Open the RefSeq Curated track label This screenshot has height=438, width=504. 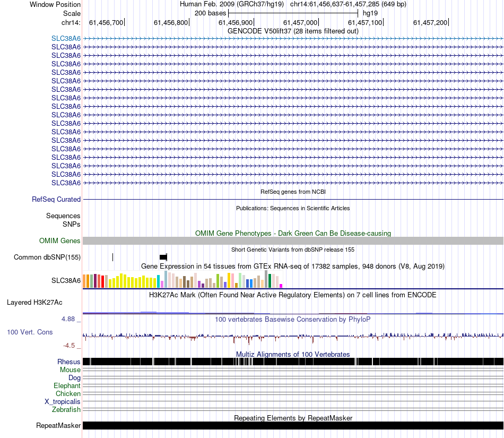[56, 200]
